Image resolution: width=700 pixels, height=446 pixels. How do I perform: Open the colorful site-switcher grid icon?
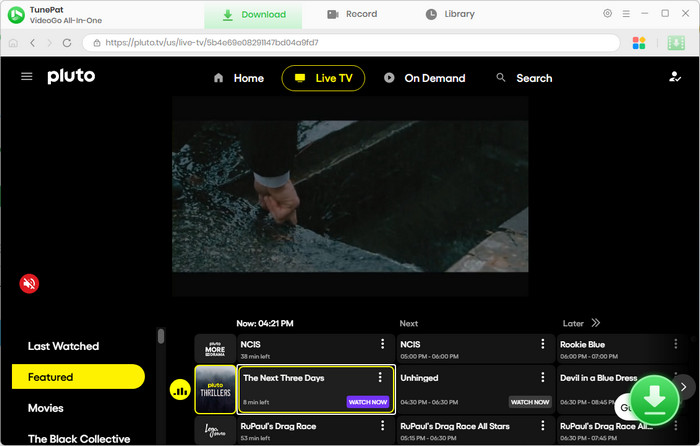pos(639,43)
